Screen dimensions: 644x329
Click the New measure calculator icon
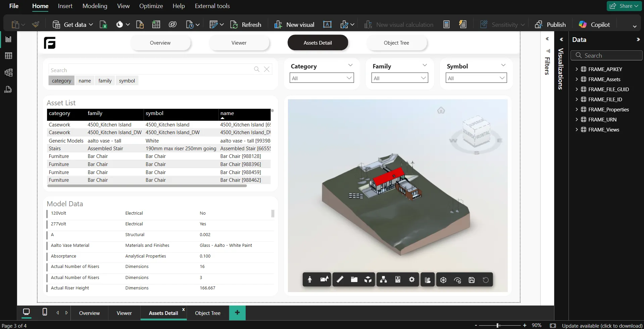pos(446,24)
